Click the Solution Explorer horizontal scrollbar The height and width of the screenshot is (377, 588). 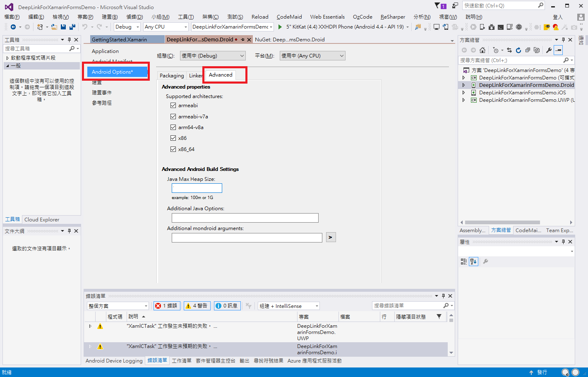[x=502, y=223]
